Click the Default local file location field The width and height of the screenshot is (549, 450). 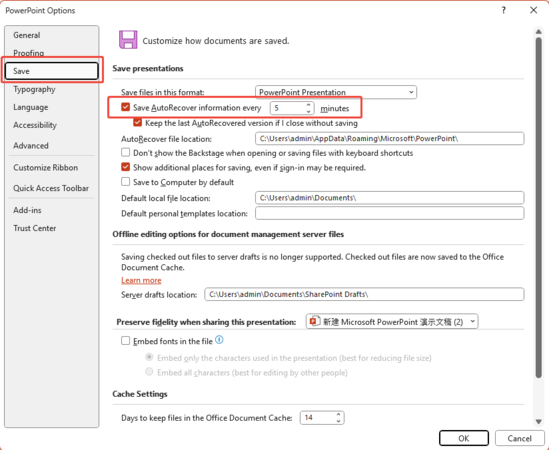click(x=389, y=198)
